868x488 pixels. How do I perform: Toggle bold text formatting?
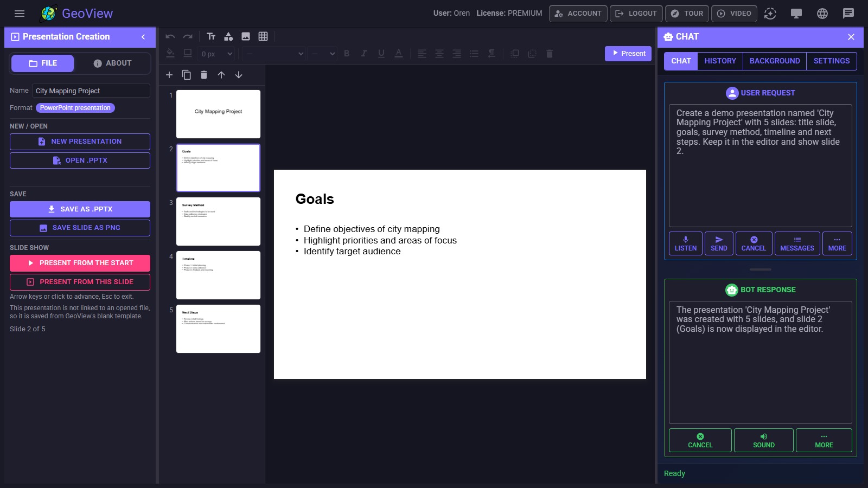347,53
